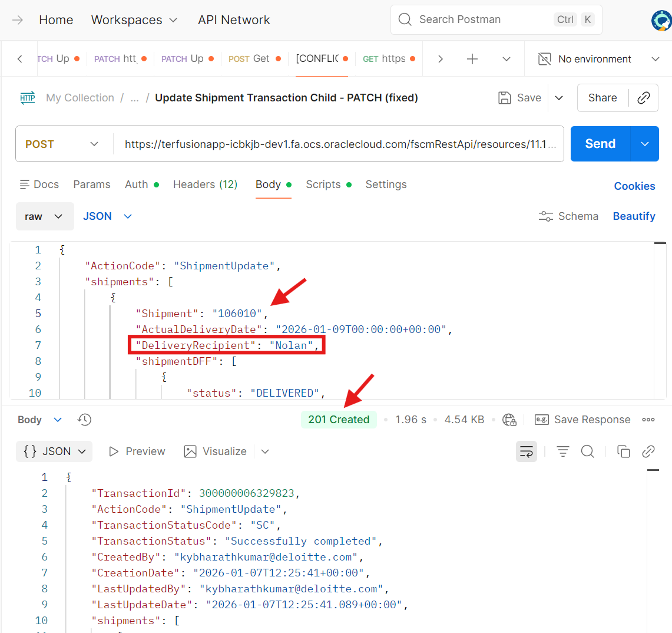Image resolution: width=672 pixels, height=633 pixels.
Task: Click the Postman search magnifier icon
Action: click(x=405, y=19)
